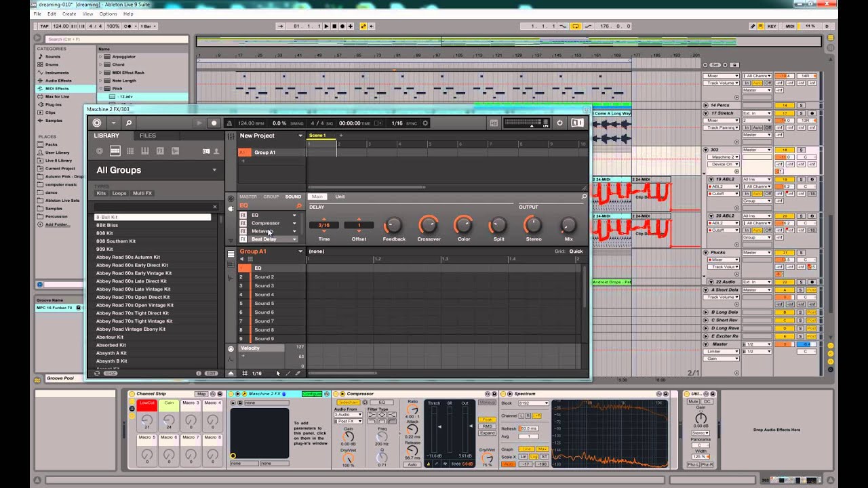Viewport: 868px width, 488px height.
Task: Select the GROUP tab in control area
Action: pos(271,197)
